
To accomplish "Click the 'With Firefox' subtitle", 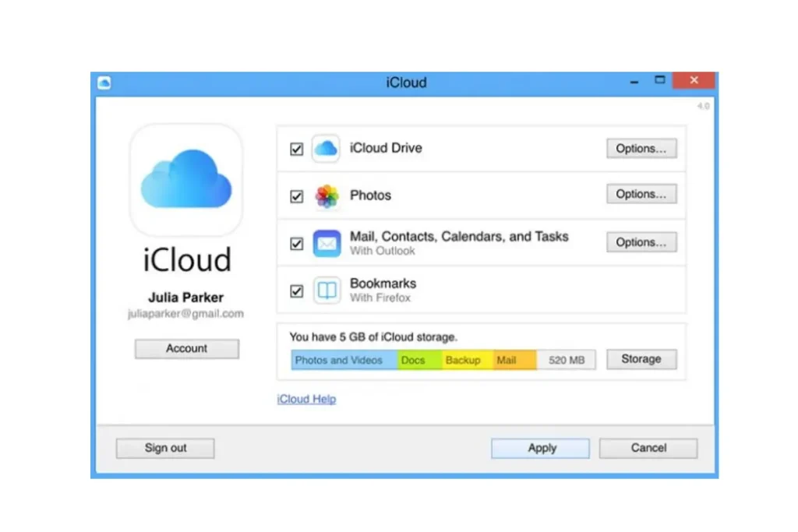I will pyautogui.click(x=380, y=298).
